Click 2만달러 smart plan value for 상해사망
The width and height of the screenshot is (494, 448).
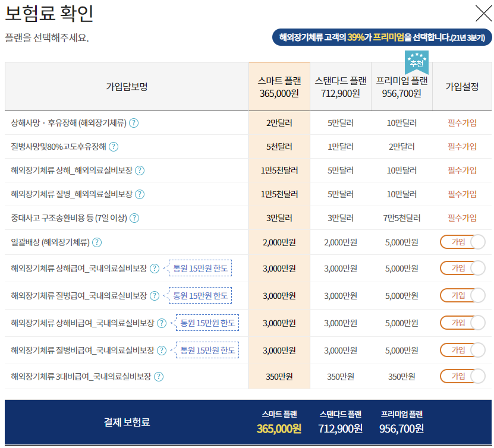click(279, 123)
